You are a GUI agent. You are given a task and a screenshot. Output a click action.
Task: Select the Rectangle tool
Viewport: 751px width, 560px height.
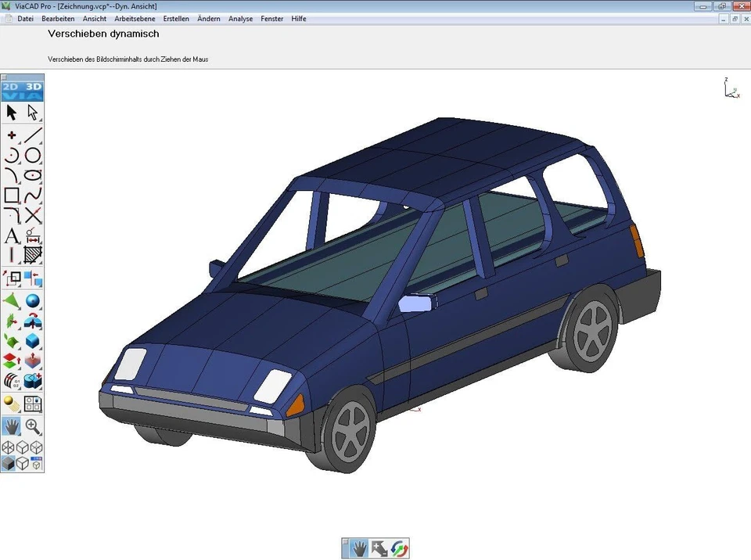11,195
